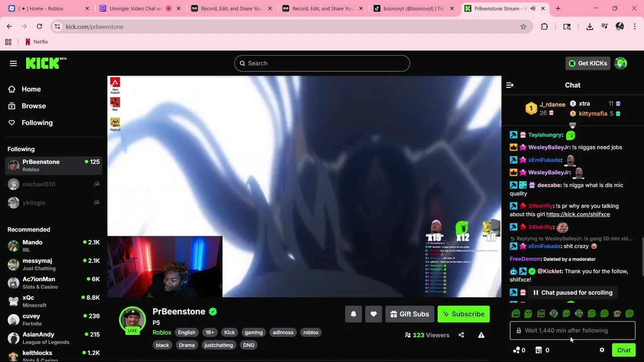644x362 pixels.
Task: Select ykitsgio in the Following list
Action: (x=53, y=203)
